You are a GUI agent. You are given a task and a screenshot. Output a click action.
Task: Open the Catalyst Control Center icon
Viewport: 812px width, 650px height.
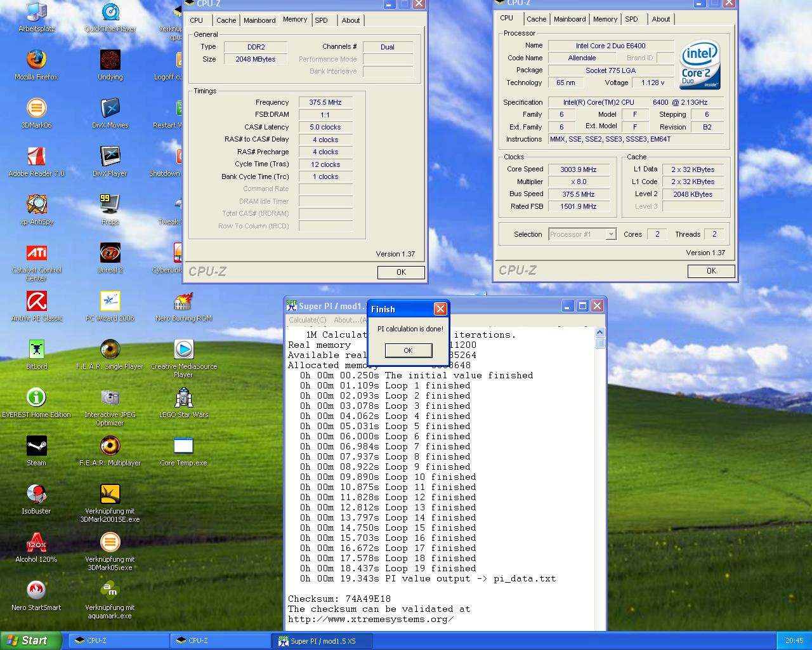[x=36, y=253]
